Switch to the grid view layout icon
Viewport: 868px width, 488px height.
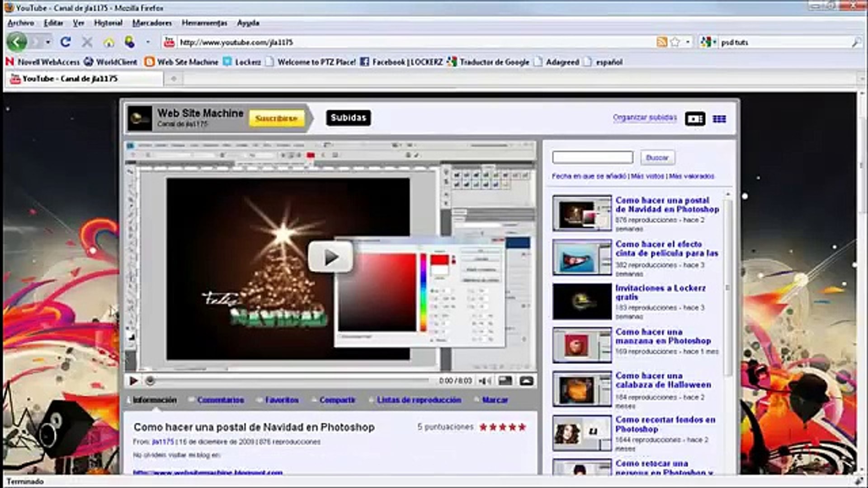click(x=719, y=119)
